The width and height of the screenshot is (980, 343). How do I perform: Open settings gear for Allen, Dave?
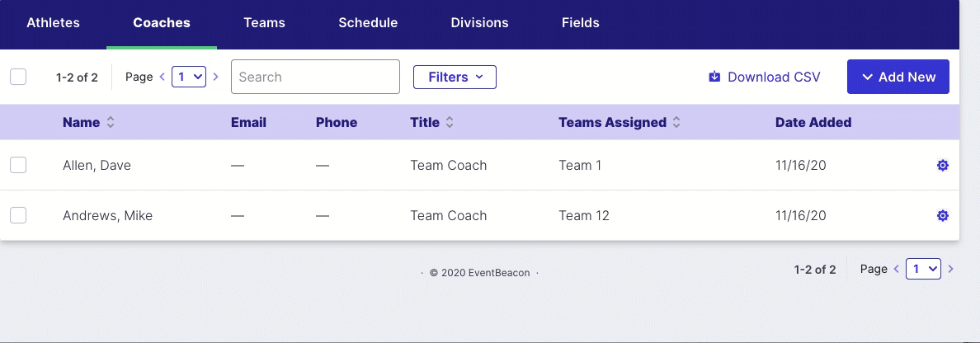click(x=943, y=165)
